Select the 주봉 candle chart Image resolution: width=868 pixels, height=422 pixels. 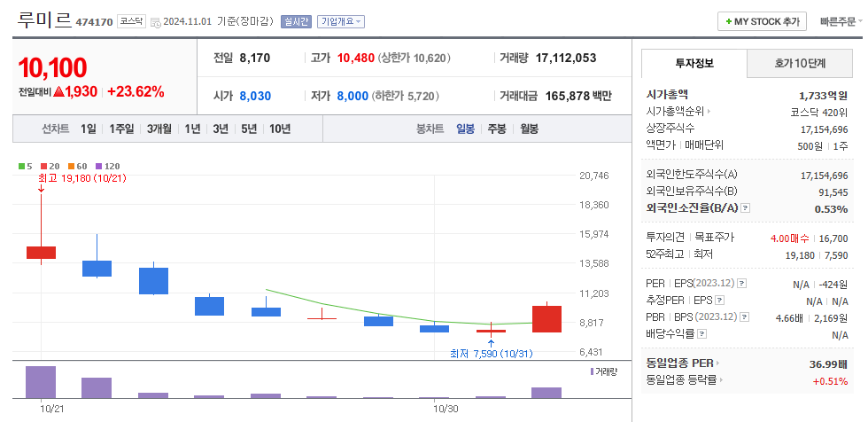497,129
